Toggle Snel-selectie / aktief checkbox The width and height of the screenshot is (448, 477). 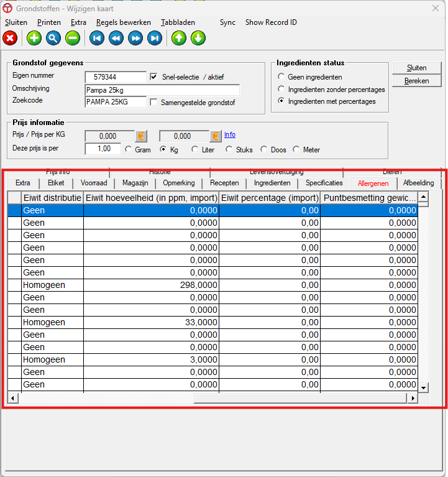(x=154, y=76)
